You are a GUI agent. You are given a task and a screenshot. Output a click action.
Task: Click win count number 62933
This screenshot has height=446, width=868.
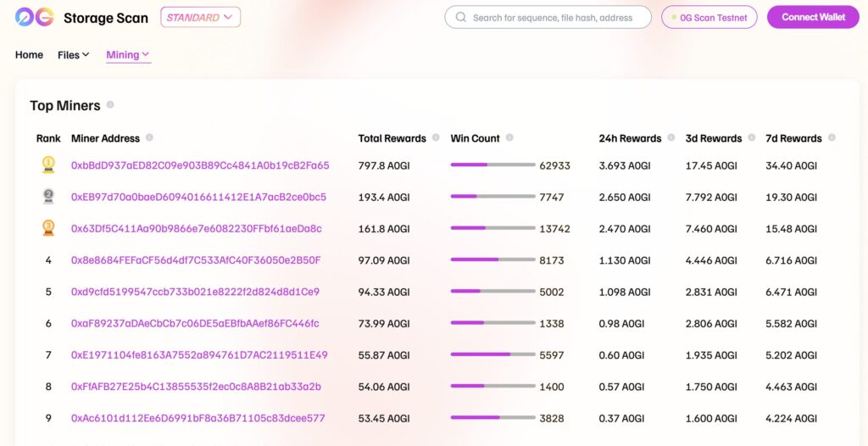pos(554,165)
